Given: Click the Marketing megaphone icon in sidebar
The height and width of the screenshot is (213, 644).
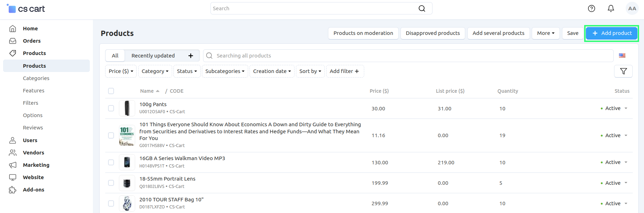Looking at the screenshot, I should 13,165.
